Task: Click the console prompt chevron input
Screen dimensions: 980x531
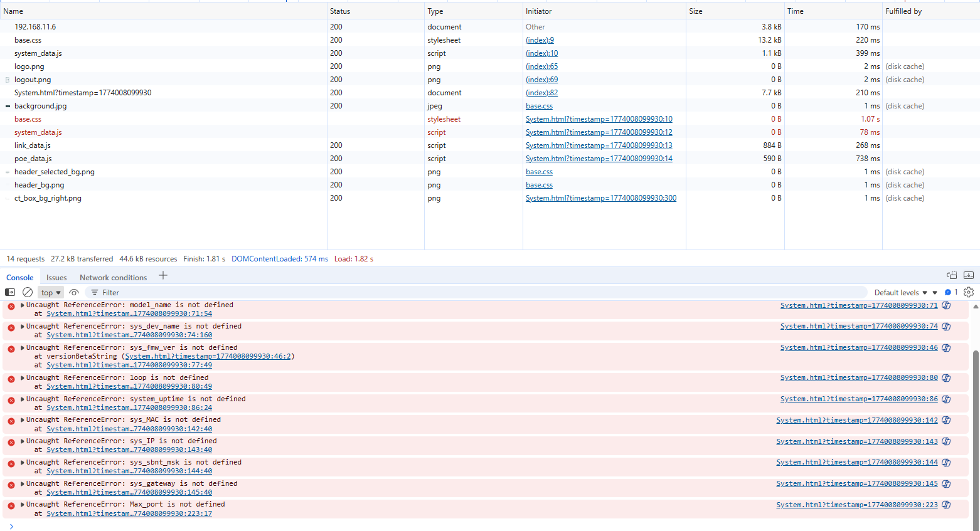Action: [11, 526]
